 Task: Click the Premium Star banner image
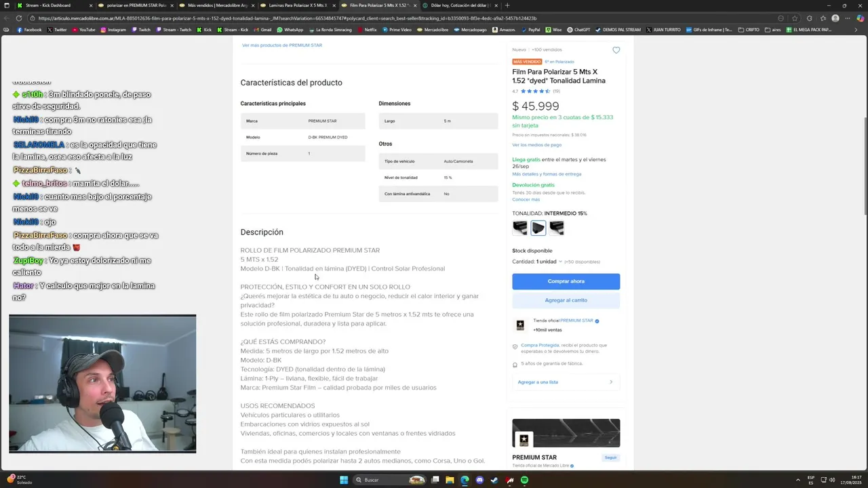click(566, 434)
